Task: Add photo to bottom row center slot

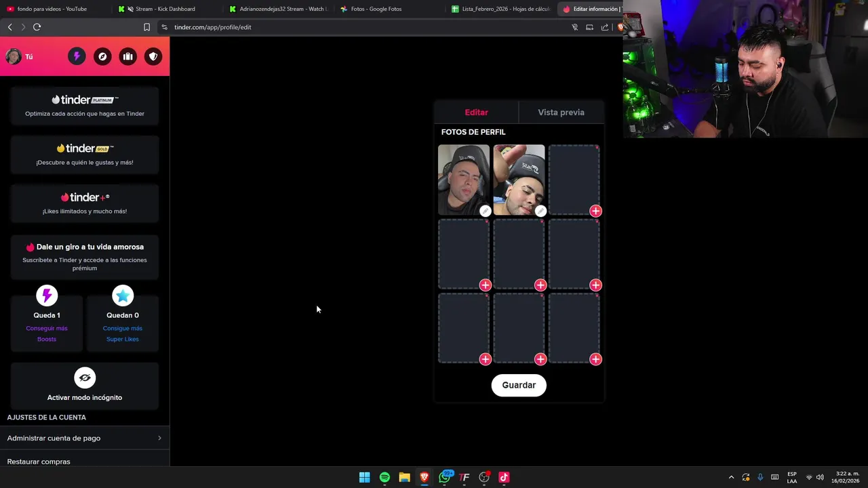Action: (x=540, y=359)
